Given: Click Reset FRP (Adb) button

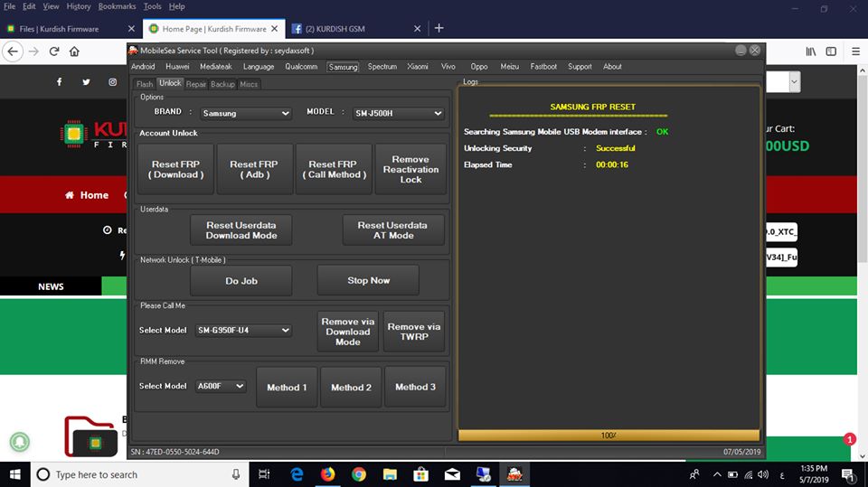Looking at the screenshot, I should click(x=255, y=169).
